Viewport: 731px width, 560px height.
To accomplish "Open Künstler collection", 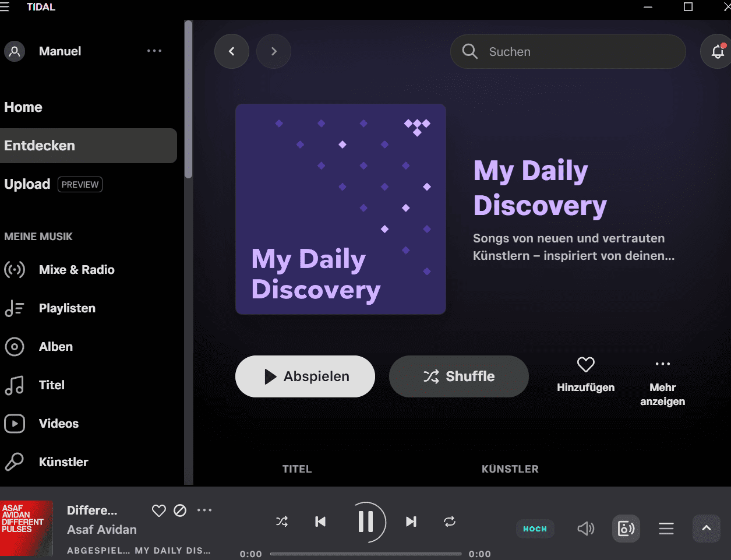I will (63, 462).
